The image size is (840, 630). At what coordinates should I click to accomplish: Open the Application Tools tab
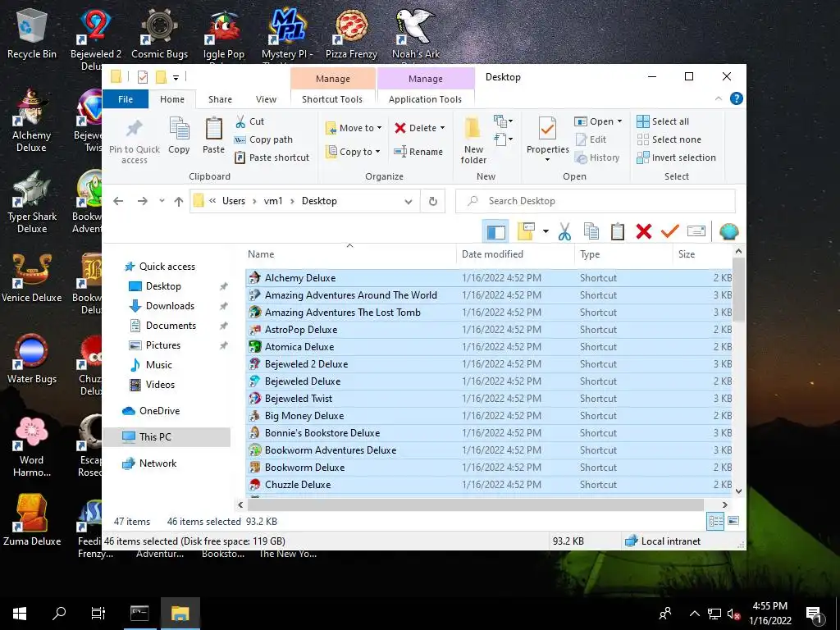pos(426,99)
